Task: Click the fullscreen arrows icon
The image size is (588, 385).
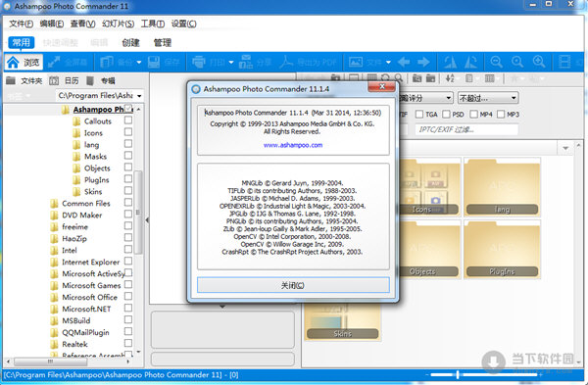Action: [x=54, y=62]
